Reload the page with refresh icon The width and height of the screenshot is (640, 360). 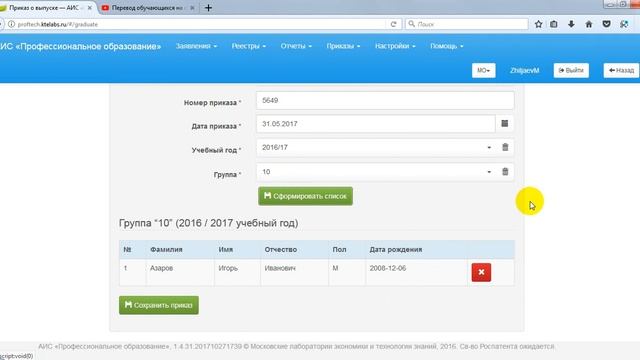point(393,24)
